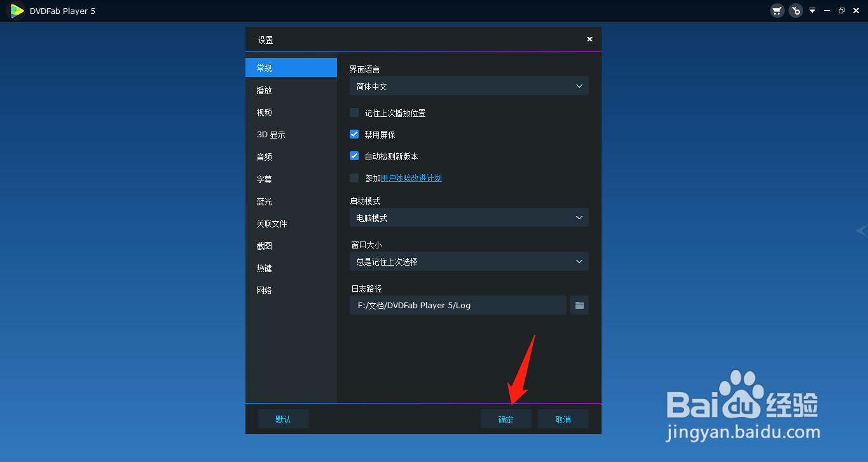Image resolution: width=868 pixels, height=462 pixels.
Task: Open the 字幕 settings tab
Action: coord(291,179)
